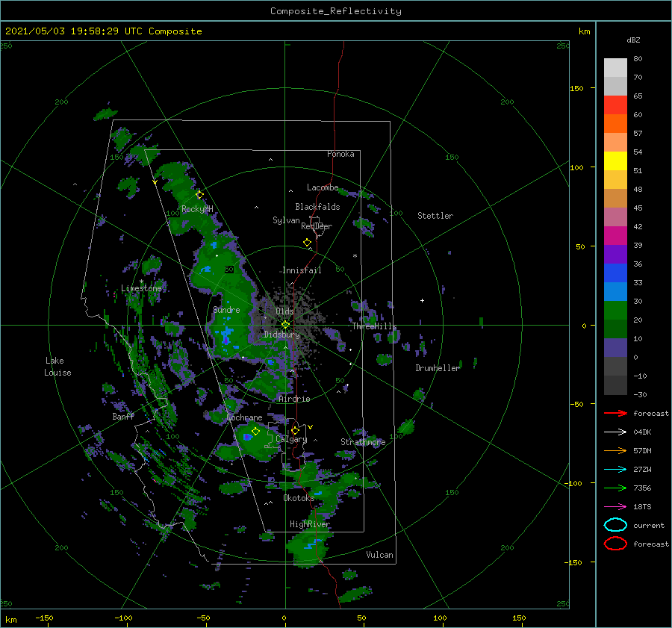
Task: Click the yellow diamond marker below RedDeer
Action: coord(307,243)
